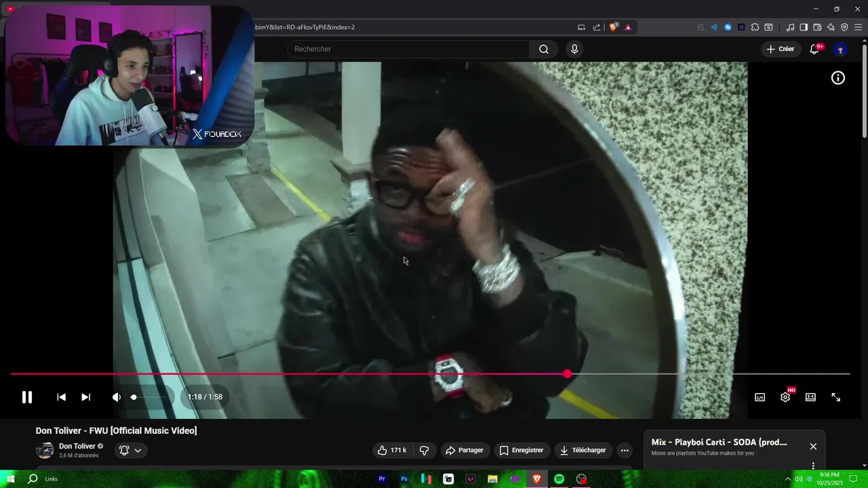Open the Mix playlist options dots
The height and width of the screenshot is (488, 868).
[813, 466]
